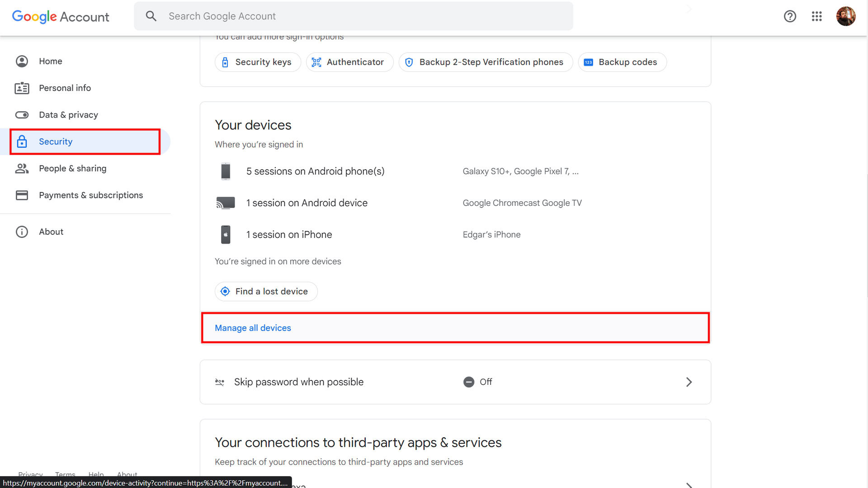Image resolution: width=868 pixels, height=488 pixels.
Task: Click Manage all devices link
Action: [x=253, y=328]
